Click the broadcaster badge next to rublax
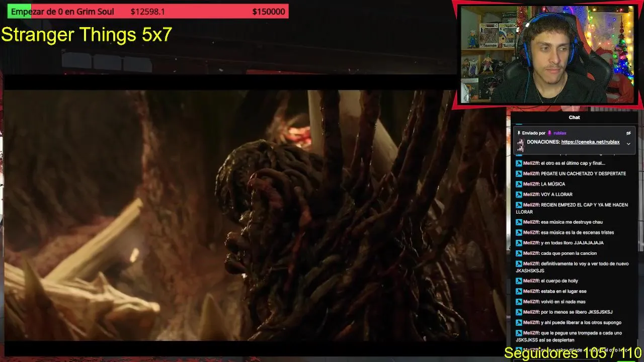This screenshot has width=644, height=362. coord(549,133)
